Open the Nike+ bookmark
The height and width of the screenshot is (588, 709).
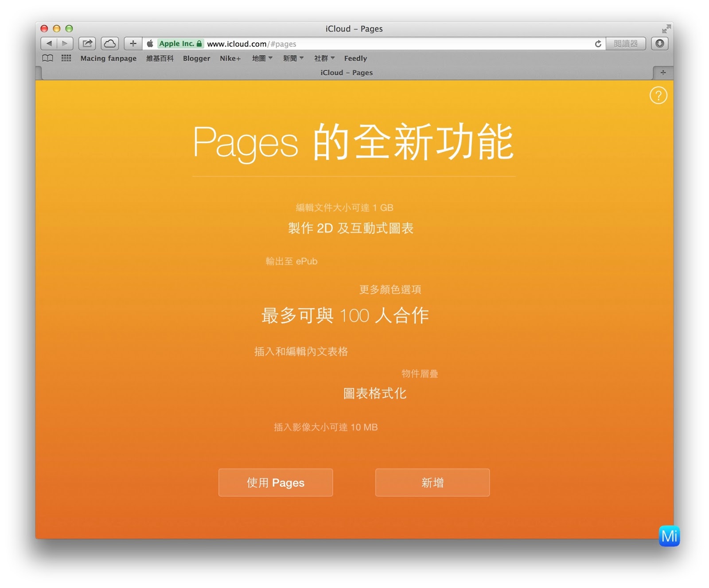230,58
